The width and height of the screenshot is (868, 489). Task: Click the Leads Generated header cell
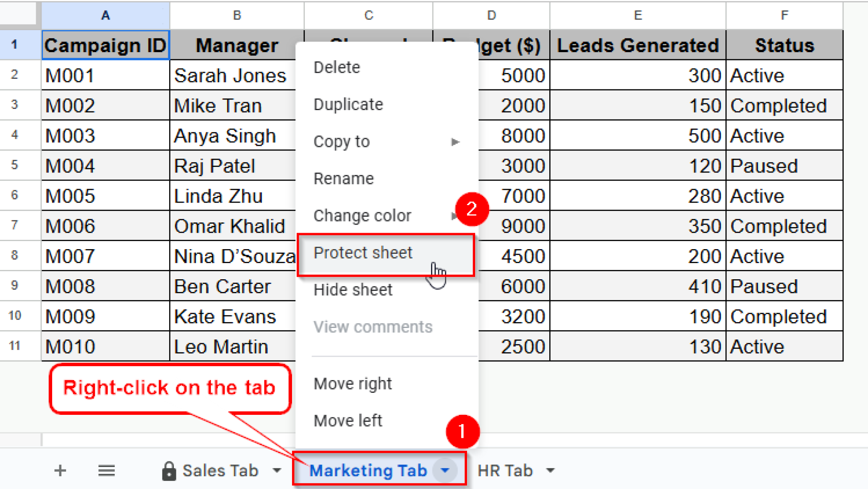click(x=638, y=45)
